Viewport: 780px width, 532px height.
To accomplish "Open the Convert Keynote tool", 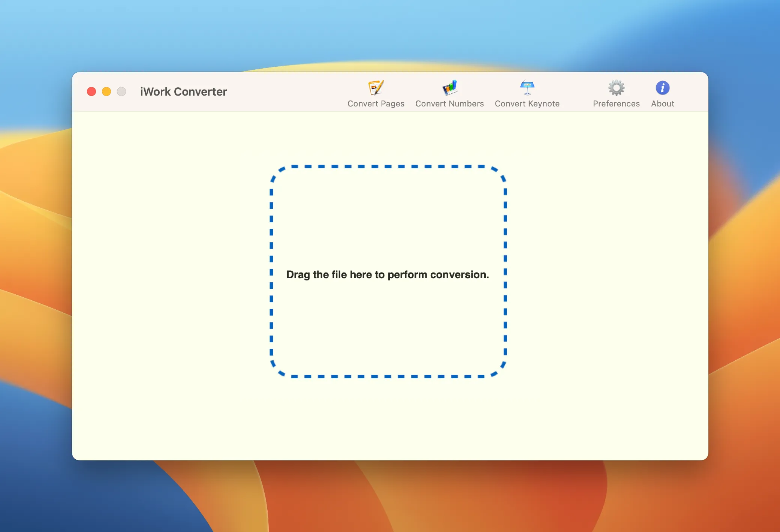I will click(527, 94).
